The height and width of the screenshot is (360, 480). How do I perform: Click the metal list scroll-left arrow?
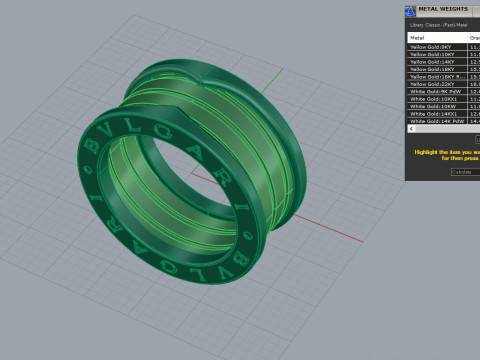pyautogui.click(x=412, y=129)
